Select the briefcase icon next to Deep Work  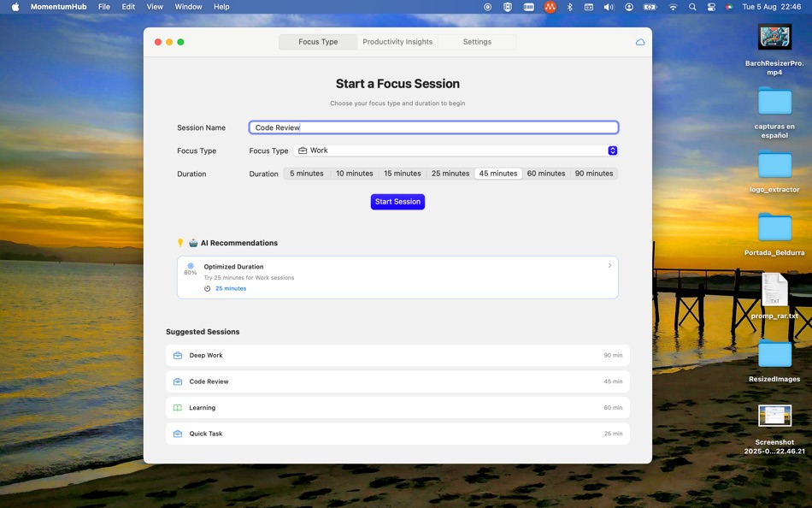pos(177,355)
